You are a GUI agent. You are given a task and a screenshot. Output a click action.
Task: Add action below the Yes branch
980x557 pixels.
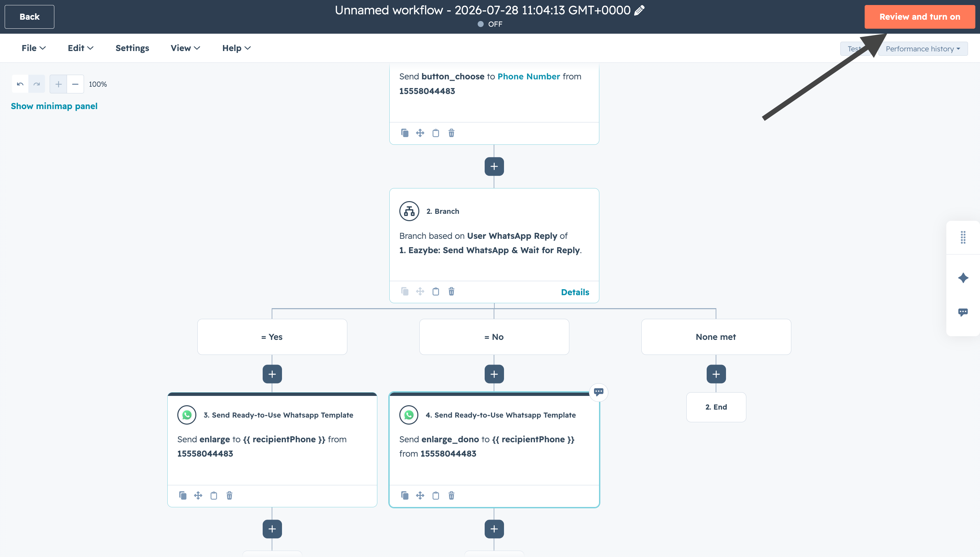pyautogui.click(x=272, y=374)
